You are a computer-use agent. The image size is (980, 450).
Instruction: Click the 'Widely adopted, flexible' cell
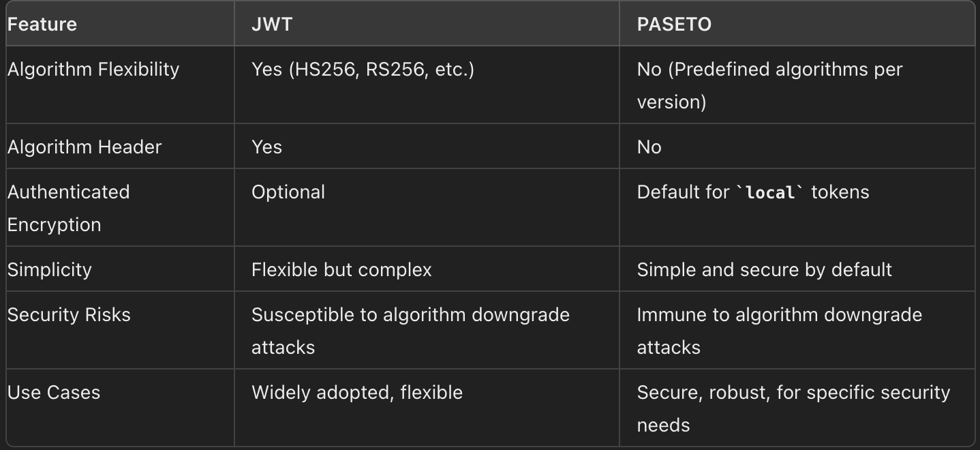point(357,393)
